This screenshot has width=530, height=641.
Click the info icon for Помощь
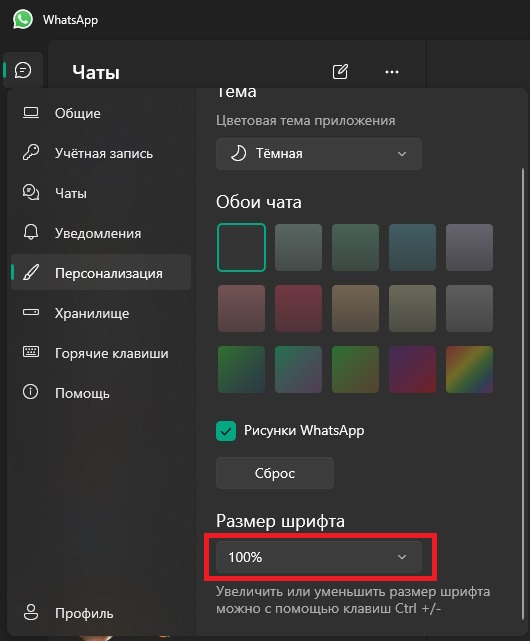pyautogui.click(x=31, y=392)
